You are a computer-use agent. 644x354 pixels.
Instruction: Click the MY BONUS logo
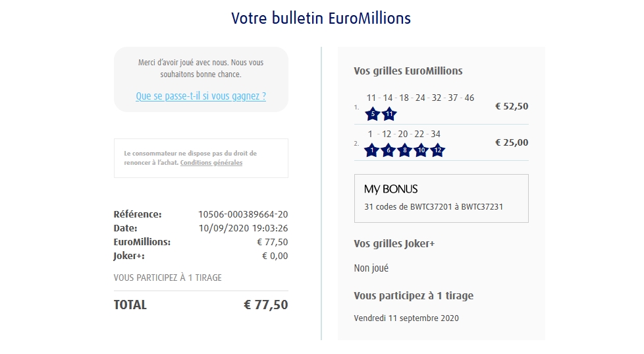point(391,189)
